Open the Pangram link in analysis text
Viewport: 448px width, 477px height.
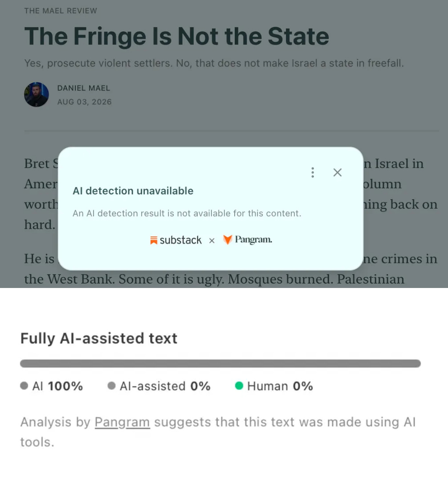point(122,422)
